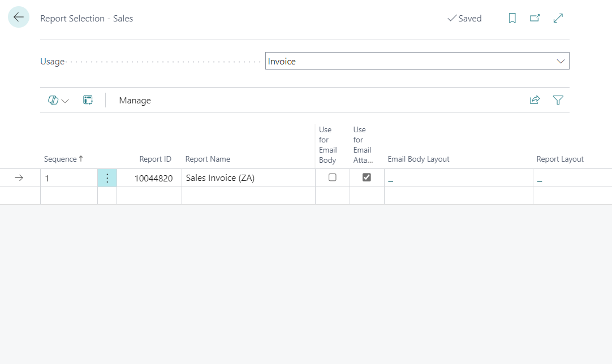This screenshot has height=364, width=612.
Task: Open page in new window icon
Action: click(x=535, y=18)
